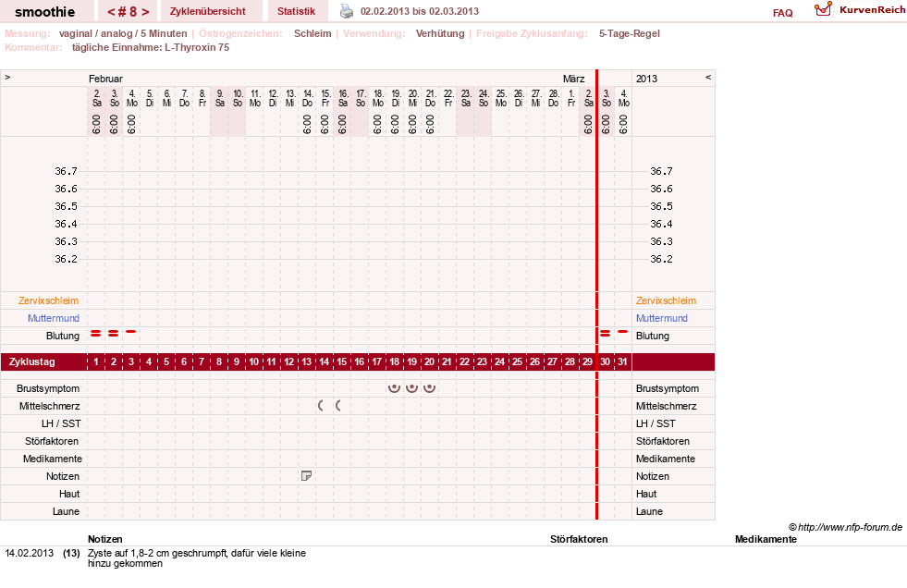Click the 23. Sa date header
907x588 pixels.
[x=466, y=98]
